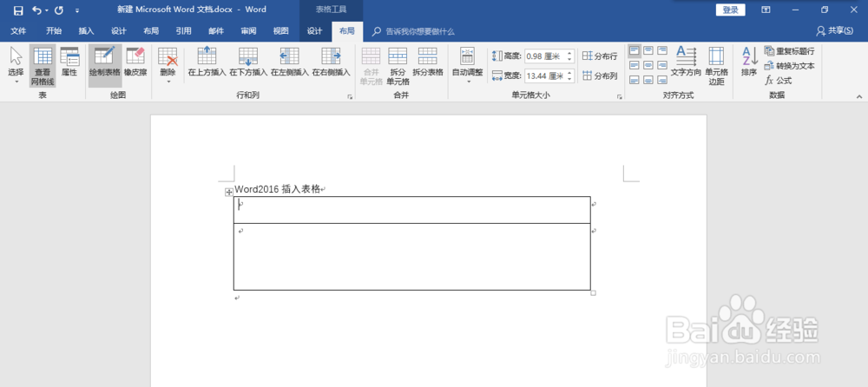This screenshot has width=868, height=387.
Task: Undo the last action
Action: pyautogui.click(x=37, y=10)
